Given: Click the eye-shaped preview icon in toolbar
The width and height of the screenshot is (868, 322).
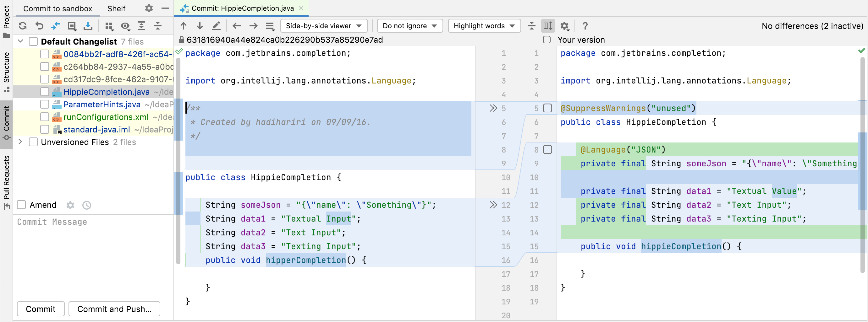Looking at the screenshot, I should (x=125, y=26).
